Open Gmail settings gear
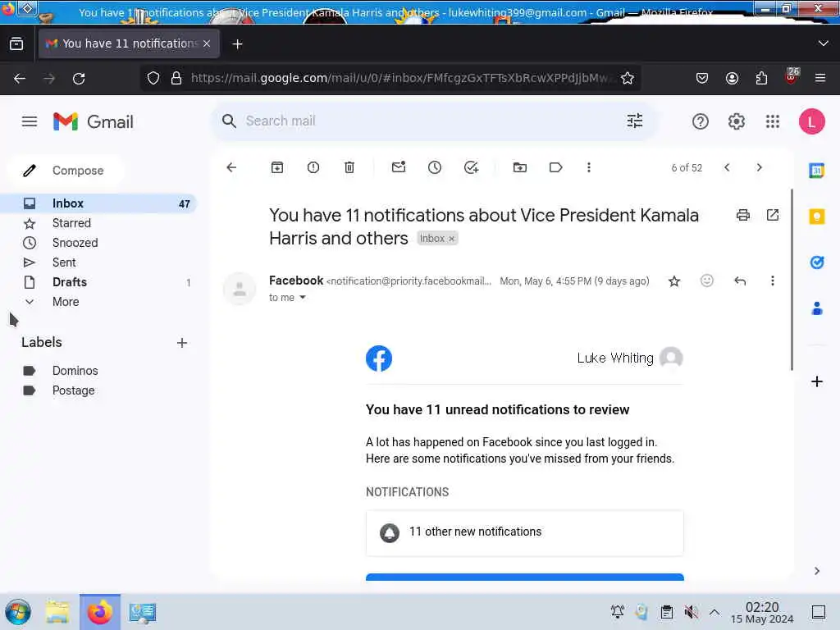The width and height of the screenshot is (840, 630). (737, 121)
